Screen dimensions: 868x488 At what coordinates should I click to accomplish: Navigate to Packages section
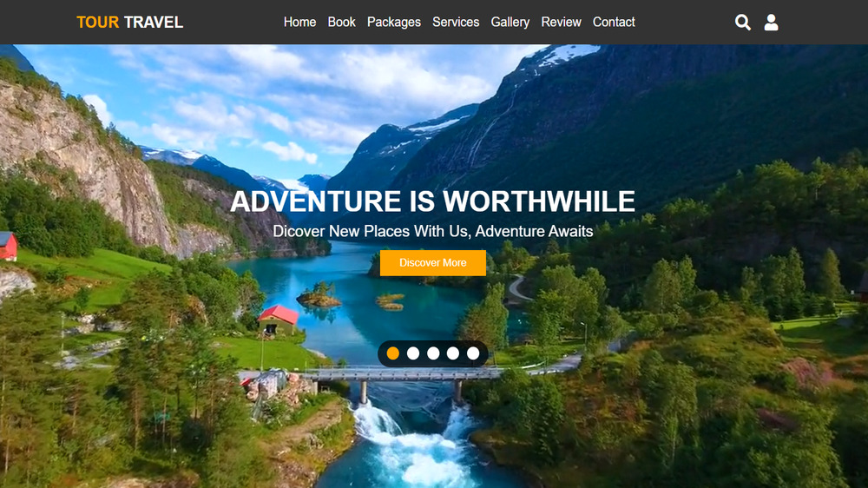tap(393, 23)
